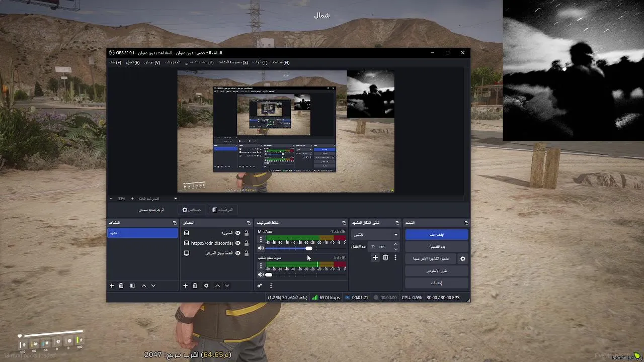Pop out the Controls dock float icon
Screen dimensions: 644x362
click(466, 223)
